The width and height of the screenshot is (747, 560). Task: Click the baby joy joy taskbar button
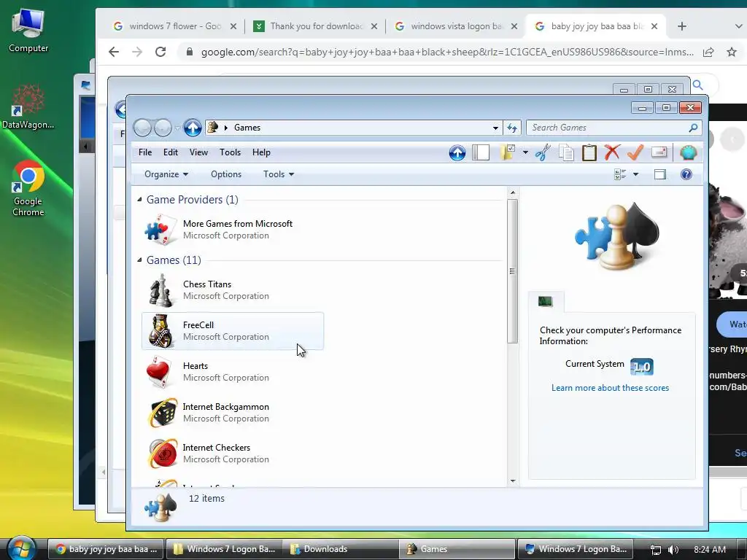[x=106, y=549]
